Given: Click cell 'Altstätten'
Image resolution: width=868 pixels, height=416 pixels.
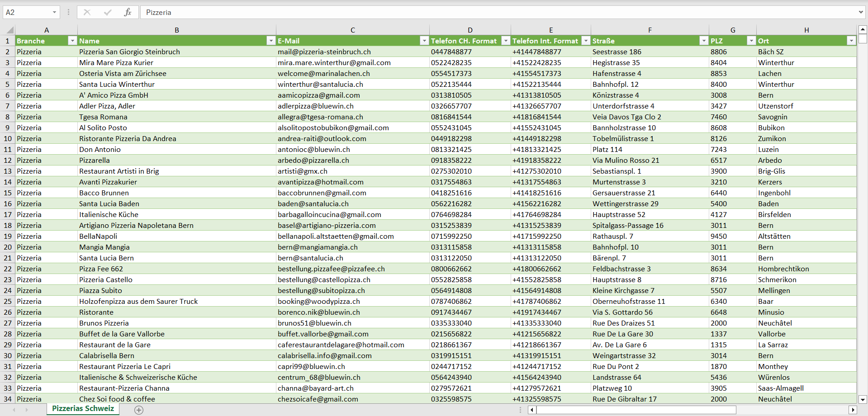Looking at the screenshot, I should tap(806, 236).
